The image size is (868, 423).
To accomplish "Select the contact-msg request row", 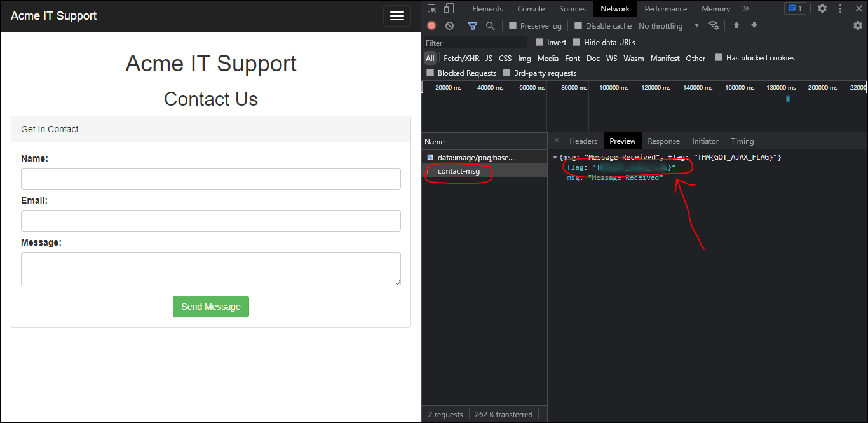I will (x=484, y=171).
